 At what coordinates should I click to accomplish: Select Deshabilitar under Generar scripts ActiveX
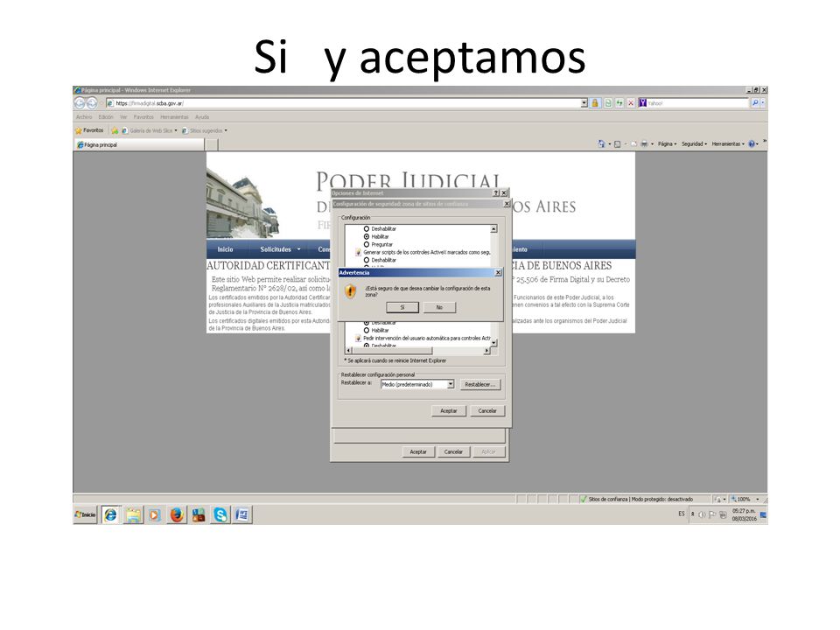click(367, 260)
